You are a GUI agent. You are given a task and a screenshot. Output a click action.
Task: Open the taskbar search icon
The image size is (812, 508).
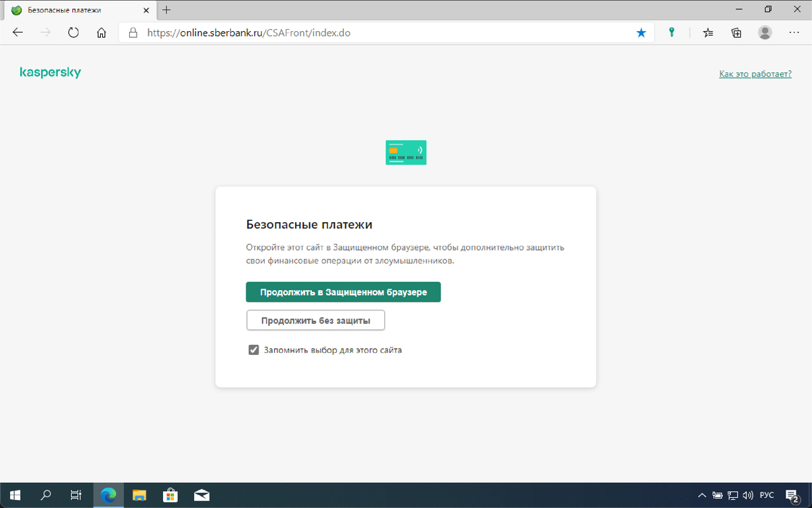(x=45, y=495)
